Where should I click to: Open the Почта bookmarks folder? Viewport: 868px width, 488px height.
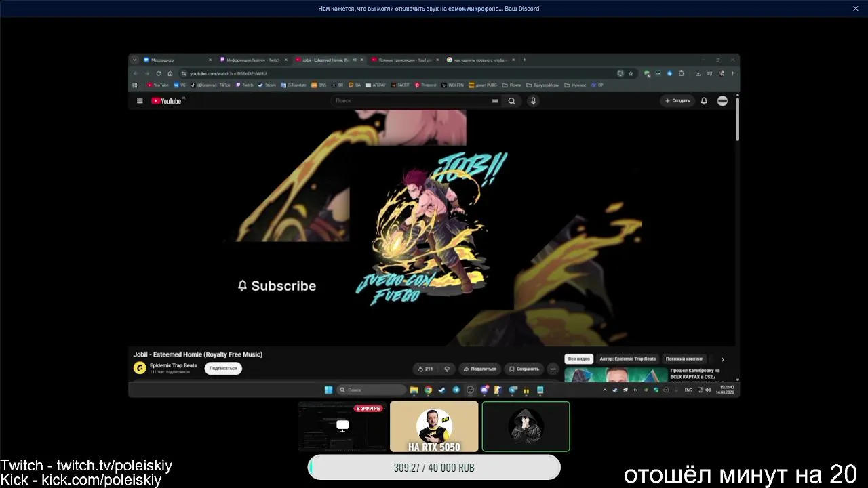click(x=513, y=85)
